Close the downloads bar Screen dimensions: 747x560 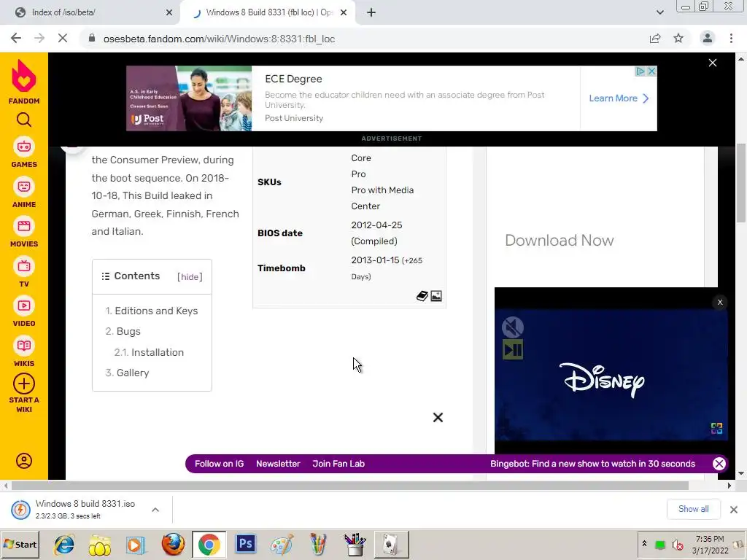[x=734, y=510]
